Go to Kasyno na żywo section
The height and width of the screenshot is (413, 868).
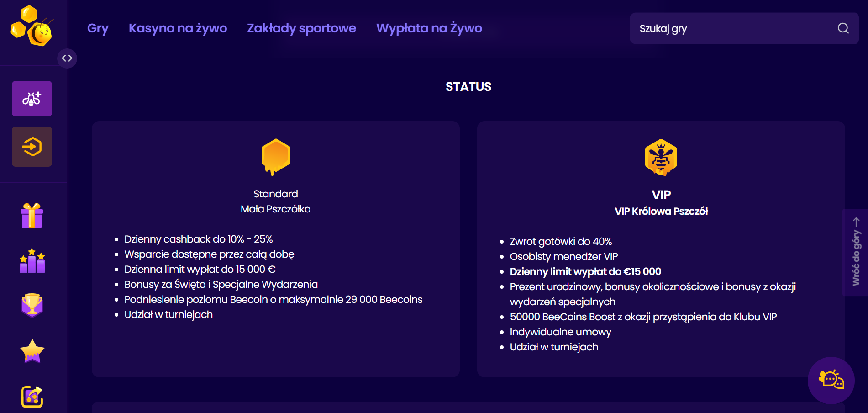178,28
